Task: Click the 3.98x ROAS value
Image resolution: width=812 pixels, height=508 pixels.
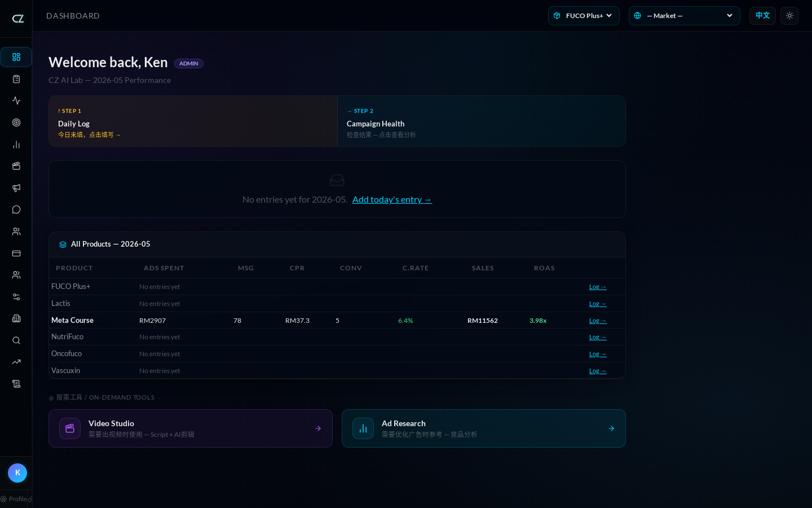Action: coord(538,321)
